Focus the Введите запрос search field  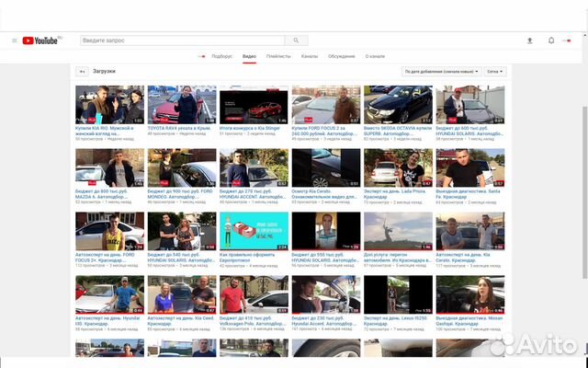pos(182,40)
